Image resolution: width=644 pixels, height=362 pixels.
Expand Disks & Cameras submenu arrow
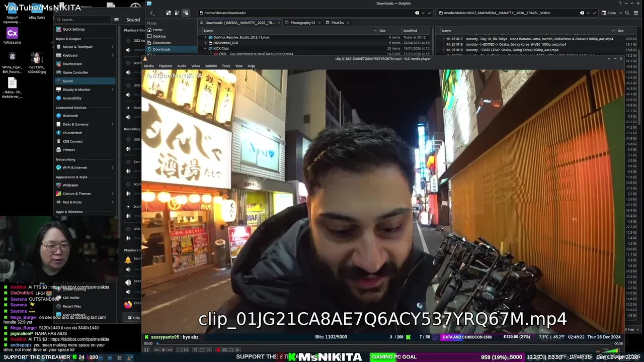[112, 124]
